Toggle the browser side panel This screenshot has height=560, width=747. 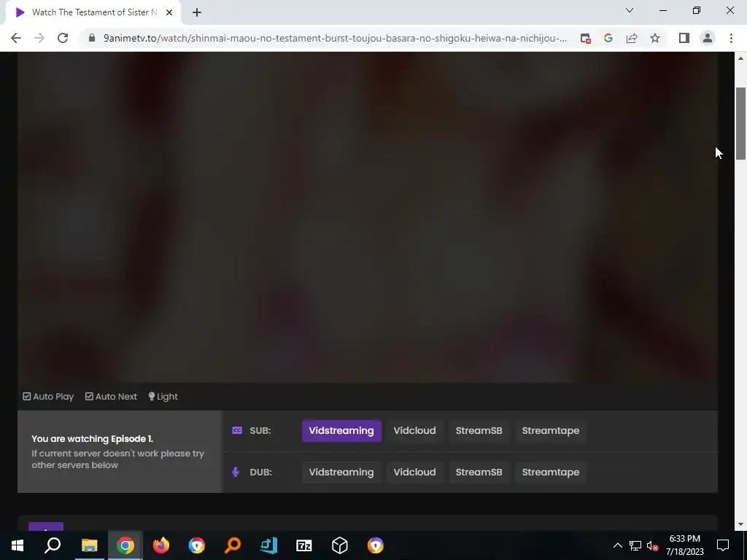tap(684, 38)
